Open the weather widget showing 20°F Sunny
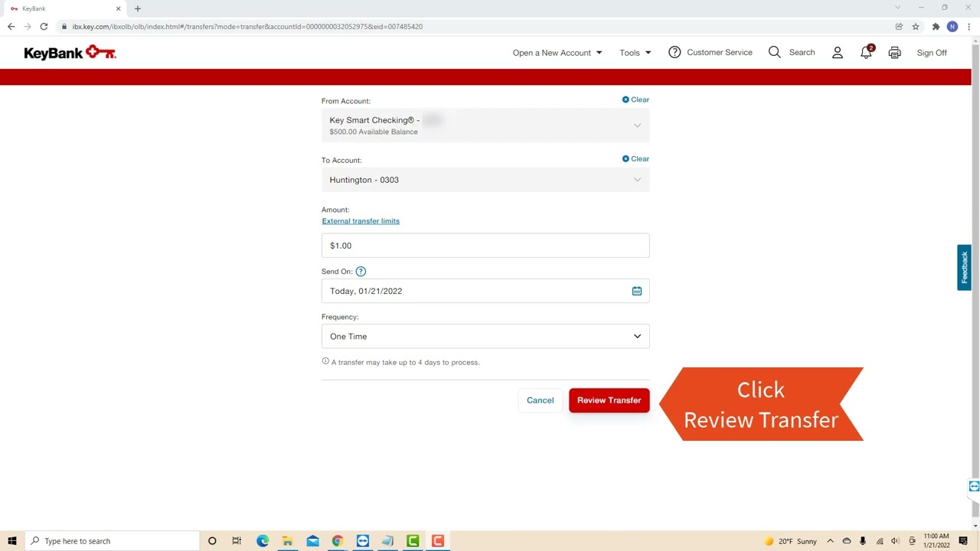The width and height of the screenshot is (980, 551). pos(791,541)
